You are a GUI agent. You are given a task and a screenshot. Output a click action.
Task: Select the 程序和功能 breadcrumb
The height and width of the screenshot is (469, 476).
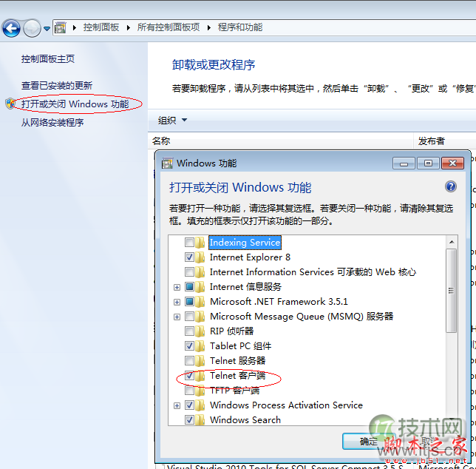[240, 27]
